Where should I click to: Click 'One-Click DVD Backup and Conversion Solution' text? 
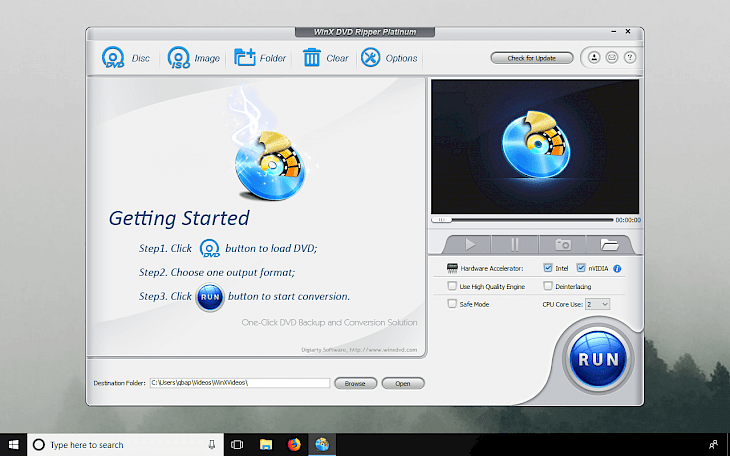(329, 322)
